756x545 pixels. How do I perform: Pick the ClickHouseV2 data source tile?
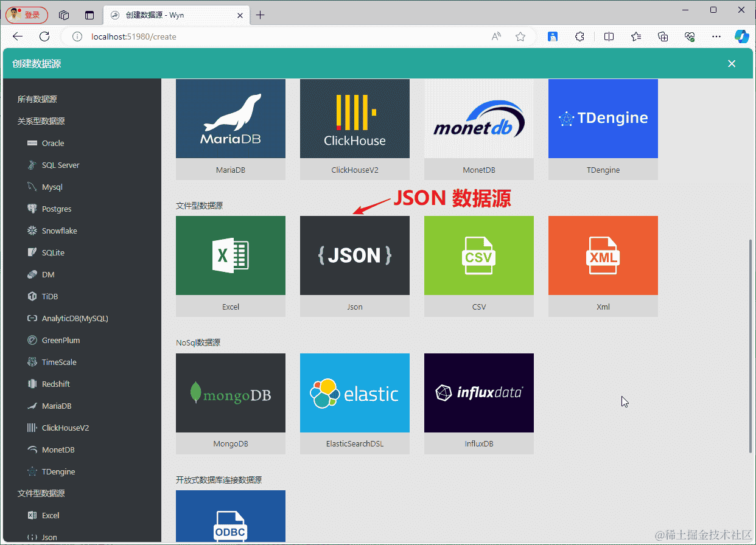[x=354, y=129]
